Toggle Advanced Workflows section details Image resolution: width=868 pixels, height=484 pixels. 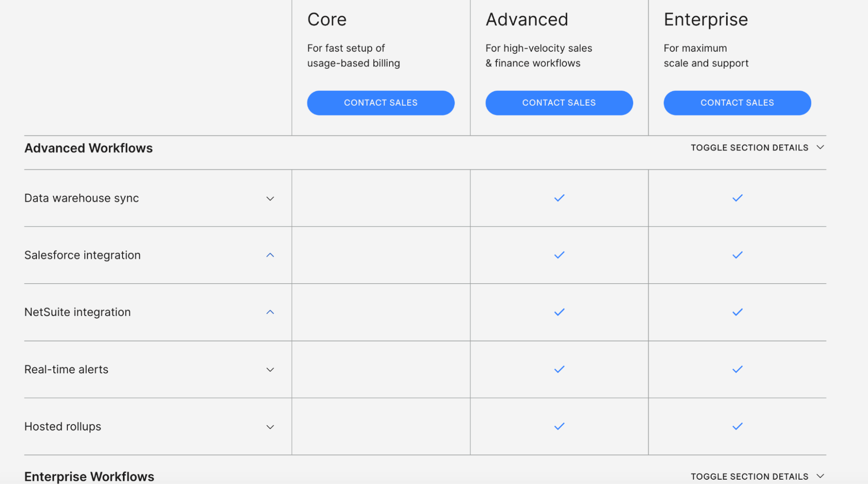757,148
